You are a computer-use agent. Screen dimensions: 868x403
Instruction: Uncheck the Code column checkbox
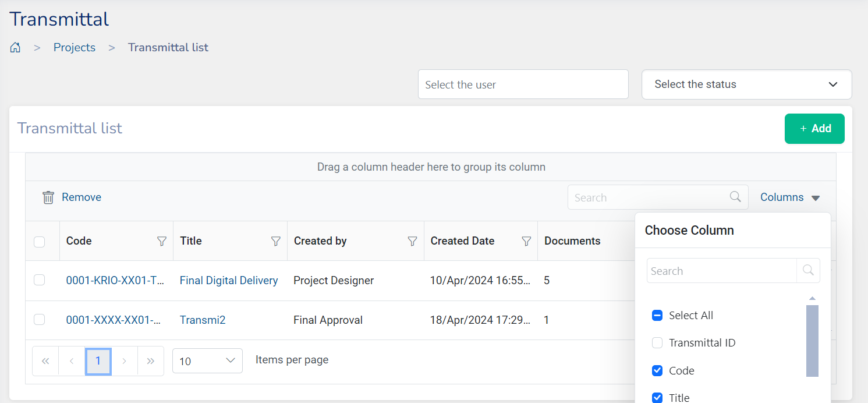click(657, 370)
